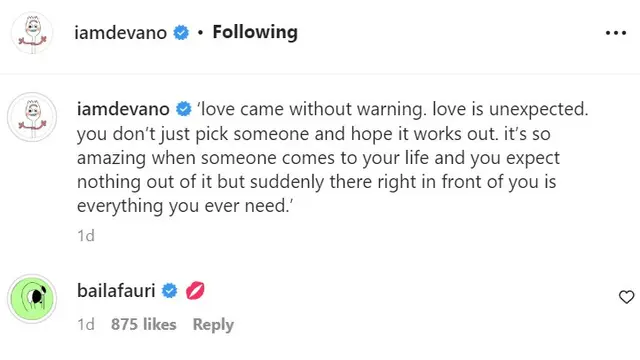Open the bailafauri username link

point(116,291)
